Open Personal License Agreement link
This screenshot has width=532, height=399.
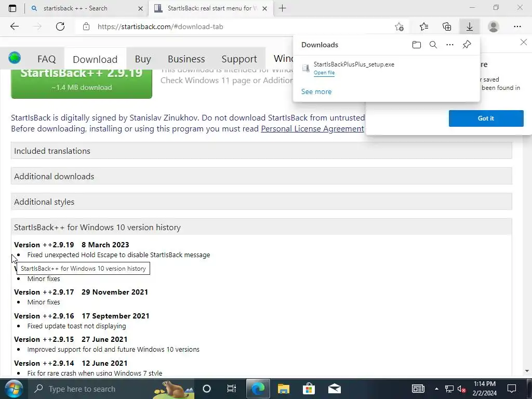coord(312,129)
